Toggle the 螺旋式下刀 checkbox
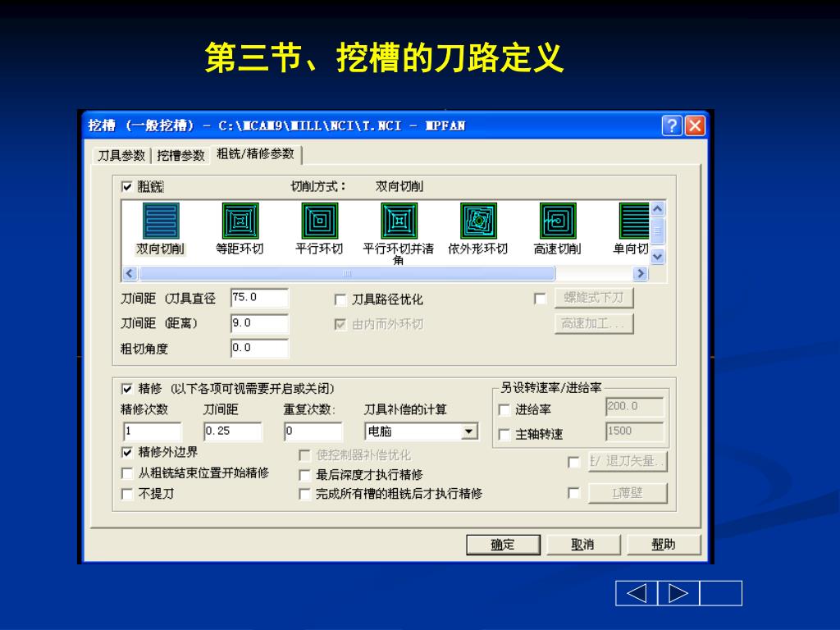The height and width of the screenshot is (630, 840). (540, 299)
